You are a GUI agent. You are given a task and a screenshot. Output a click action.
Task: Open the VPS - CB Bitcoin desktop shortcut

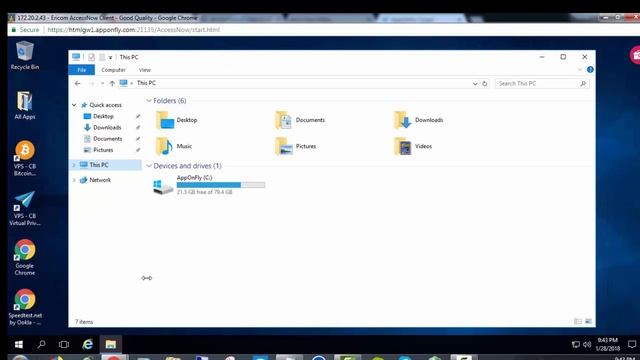pyautogui.click(x=24, y=158)
